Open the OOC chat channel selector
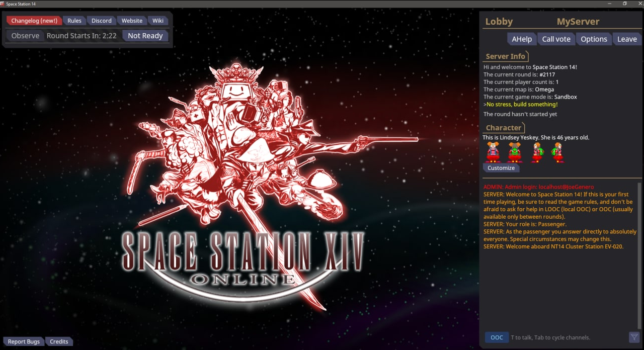This screenshot has height=350, width=644. 496,337
